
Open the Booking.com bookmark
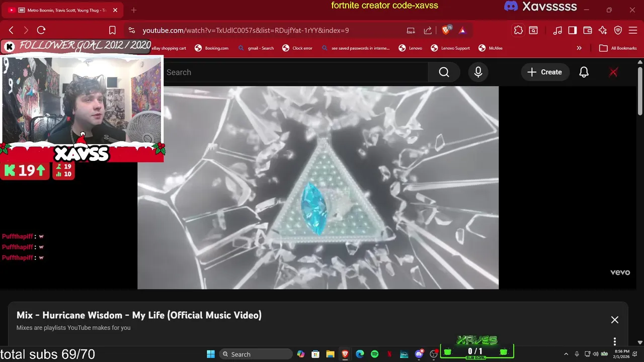pos(211,48)
